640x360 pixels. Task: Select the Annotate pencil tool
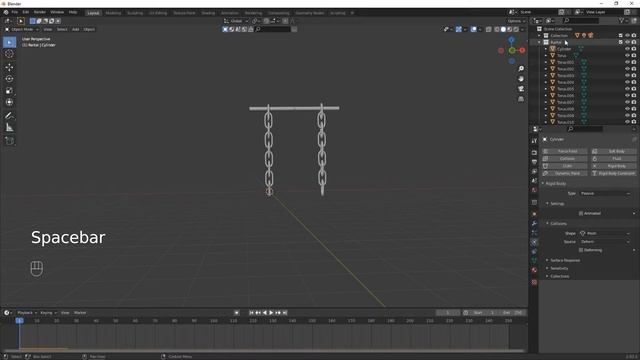pyautogui.click(x=9, y=116)
